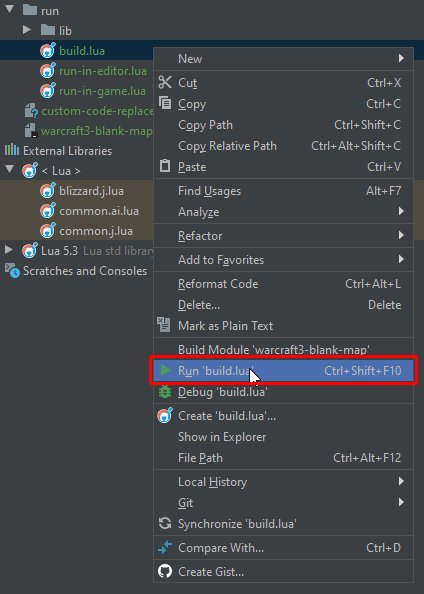Choose Delete... menu entry
424x594 pixels.
click(283, 304)
